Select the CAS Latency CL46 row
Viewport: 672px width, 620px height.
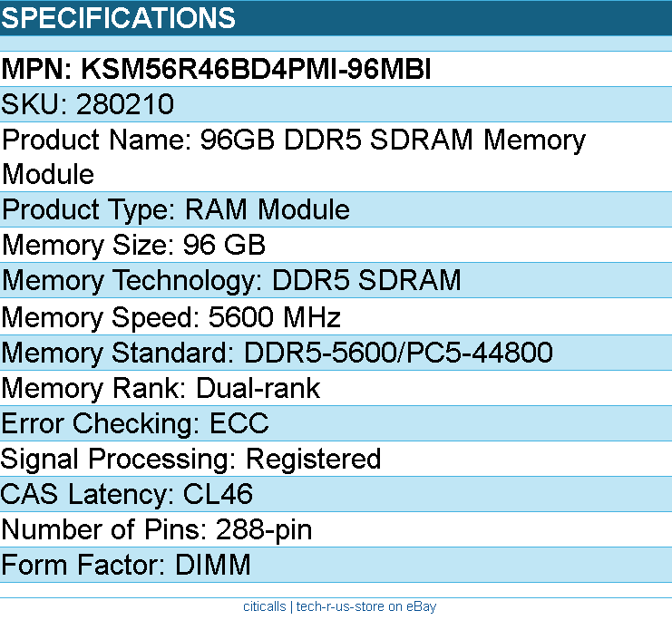127,494
